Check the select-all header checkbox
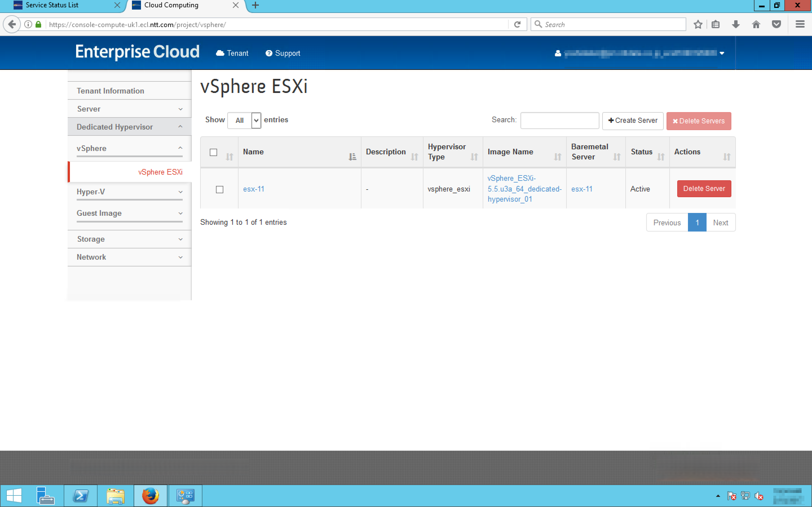Viewport: 812px width, 507px height. [213, 152]
